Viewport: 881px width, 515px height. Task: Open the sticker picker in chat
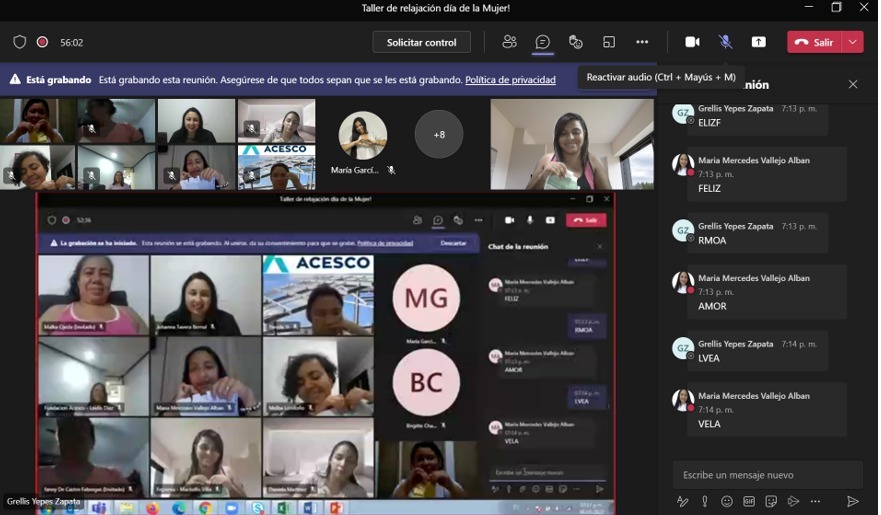pos(771,501)
